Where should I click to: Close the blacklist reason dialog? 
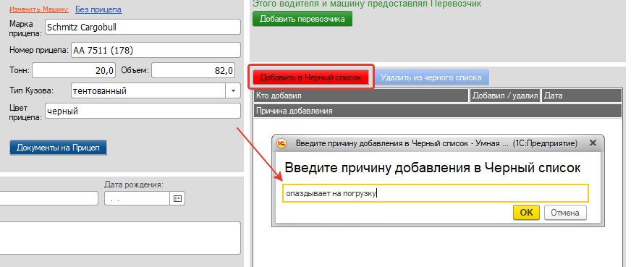(592, 143)
